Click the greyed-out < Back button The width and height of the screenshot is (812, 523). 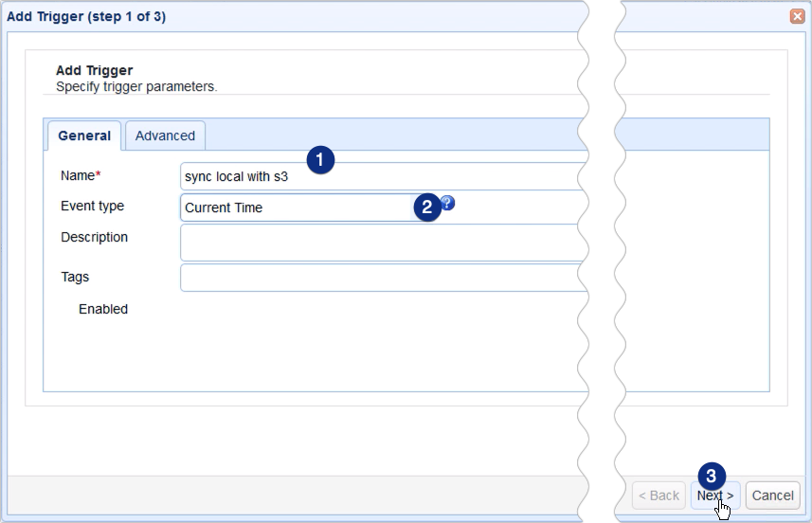tap(658, 496)
